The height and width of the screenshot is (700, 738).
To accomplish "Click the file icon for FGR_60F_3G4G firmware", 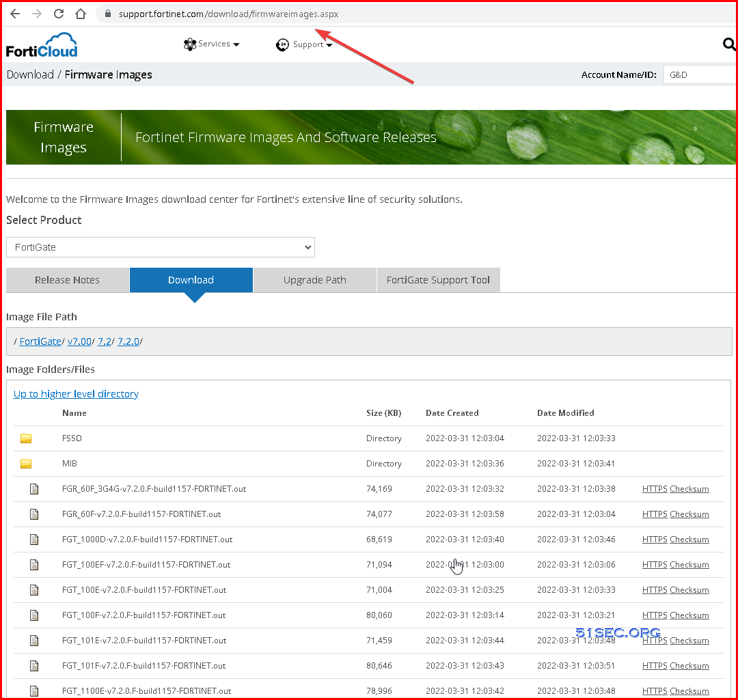I will tap(34, 489).
